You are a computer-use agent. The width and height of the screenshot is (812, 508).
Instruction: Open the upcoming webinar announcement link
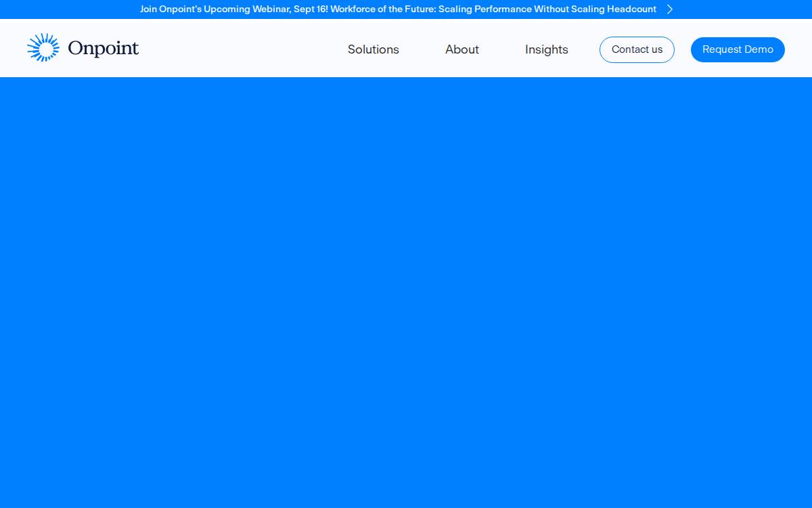398,9
